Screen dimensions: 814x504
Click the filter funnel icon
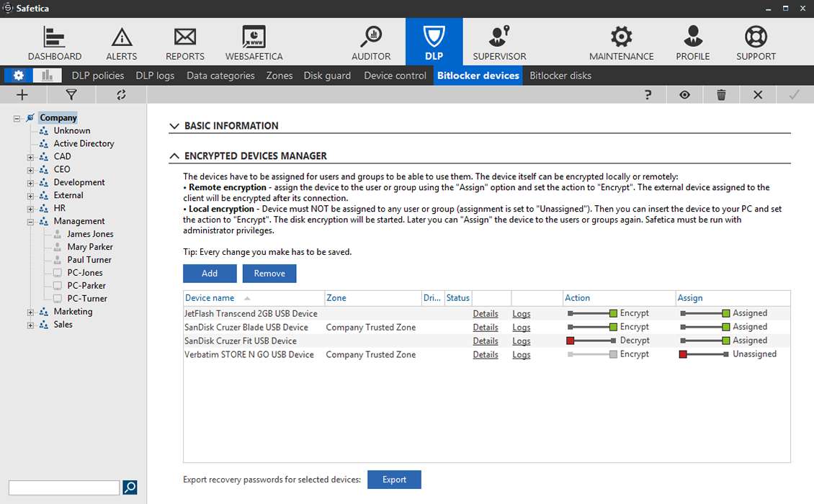pyautogui.click(x=71, y=94)
